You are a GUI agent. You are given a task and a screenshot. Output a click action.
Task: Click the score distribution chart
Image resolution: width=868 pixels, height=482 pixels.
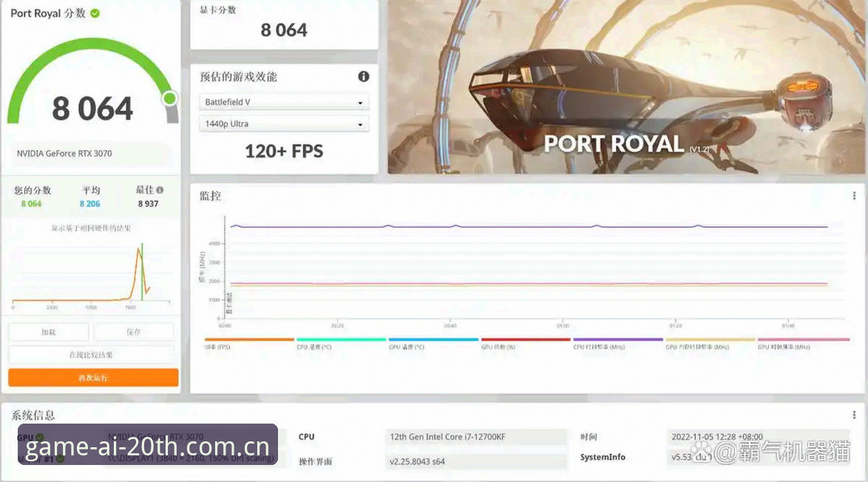(91, 274)
